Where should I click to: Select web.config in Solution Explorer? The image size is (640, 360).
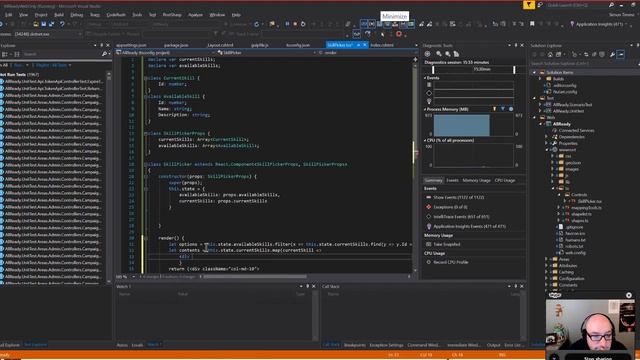click(575, 253)
